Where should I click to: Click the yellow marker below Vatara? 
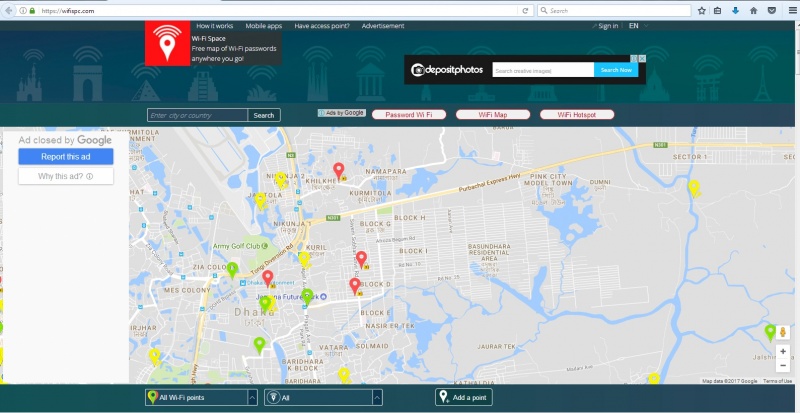coord(344,375)
